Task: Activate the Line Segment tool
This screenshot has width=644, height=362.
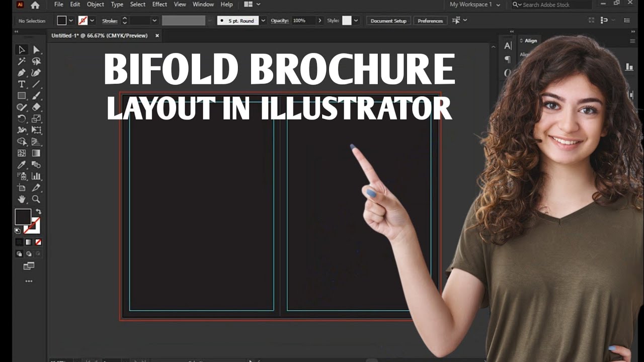Action: tap(36, 84)
